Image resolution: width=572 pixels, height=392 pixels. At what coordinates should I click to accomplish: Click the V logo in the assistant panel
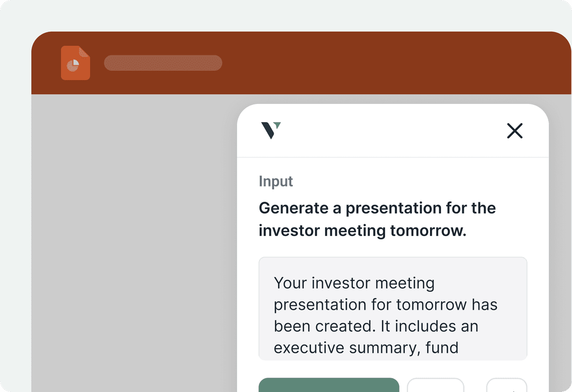(x=271, y=130)
